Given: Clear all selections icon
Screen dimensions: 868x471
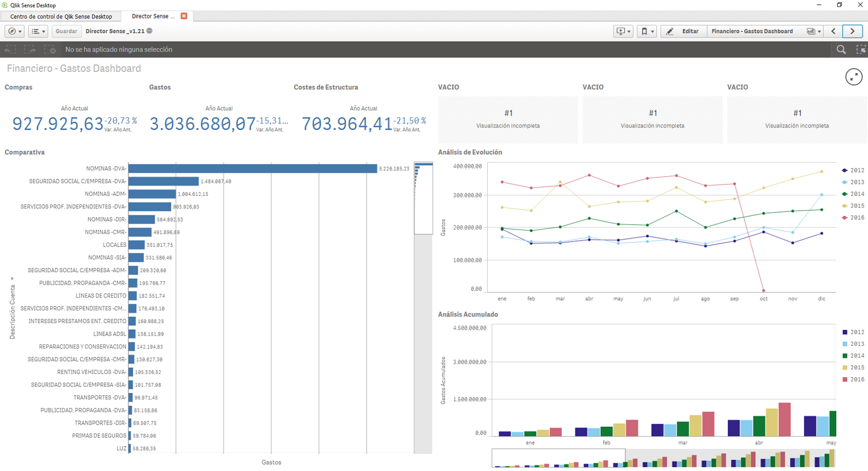Looking at the screenshot, I should pyautogui.click(x=50, y=49).
